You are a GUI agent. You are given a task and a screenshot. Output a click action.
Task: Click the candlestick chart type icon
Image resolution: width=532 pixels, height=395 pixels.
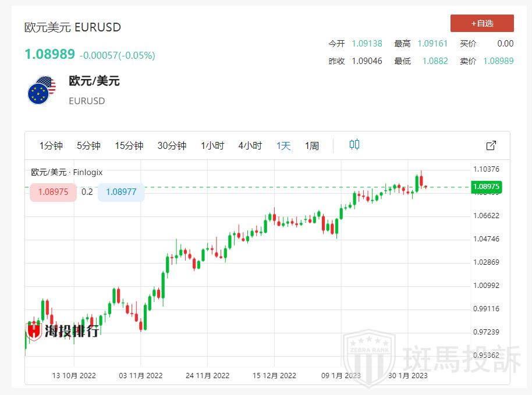click(354, 145)
